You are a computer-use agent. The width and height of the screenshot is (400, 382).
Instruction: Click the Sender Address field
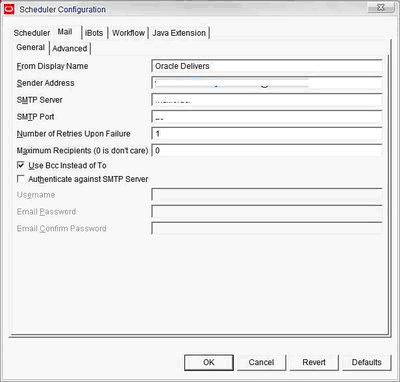point(267,83)
